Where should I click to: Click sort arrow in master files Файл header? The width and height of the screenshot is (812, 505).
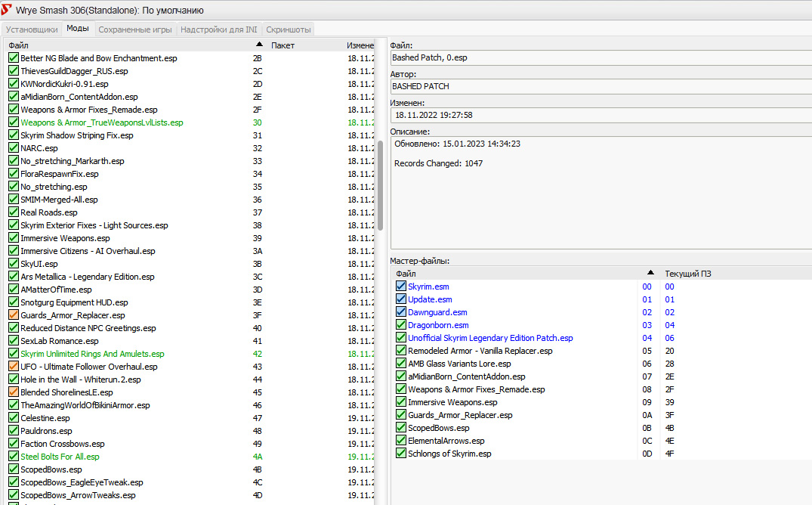click(x=650, y=273)
